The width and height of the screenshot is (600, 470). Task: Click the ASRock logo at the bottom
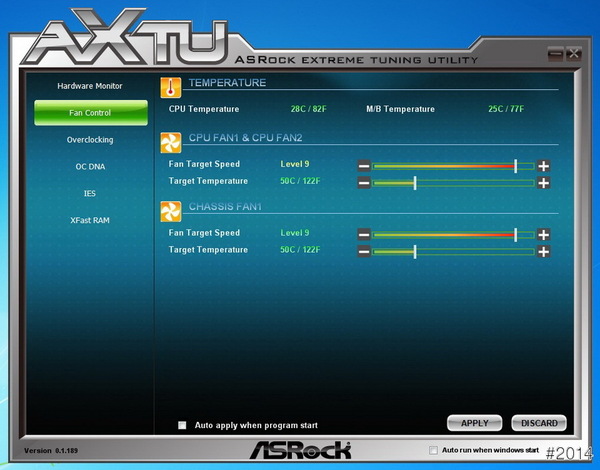pyautogui.click(x=300, y=450)
